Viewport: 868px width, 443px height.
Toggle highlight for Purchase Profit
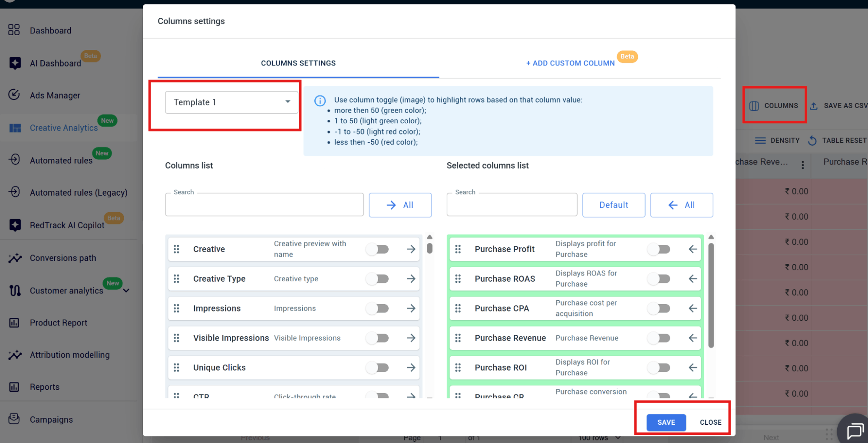pos(659,249)
